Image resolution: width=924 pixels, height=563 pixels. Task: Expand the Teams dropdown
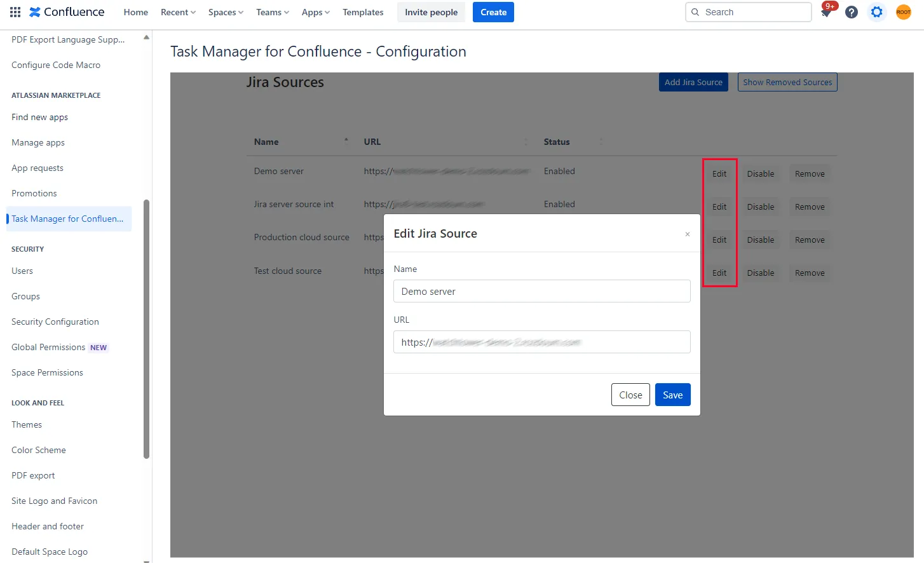click(x=273, y=12)
